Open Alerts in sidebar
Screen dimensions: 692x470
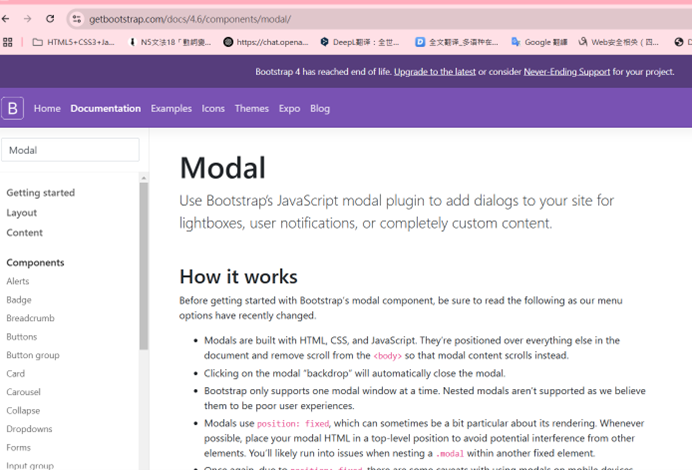coord(18,281)
